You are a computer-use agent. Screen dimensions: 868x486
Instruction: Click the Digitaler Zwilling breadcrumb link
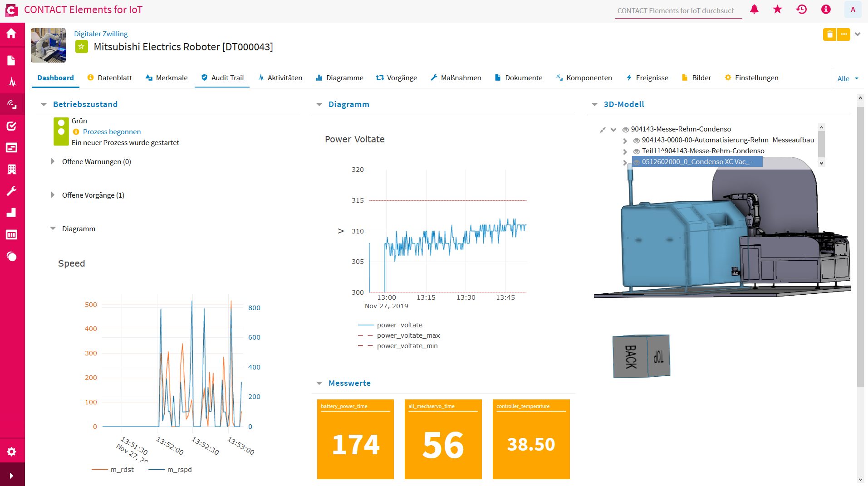pyautogui.click(x=101, y=34)
